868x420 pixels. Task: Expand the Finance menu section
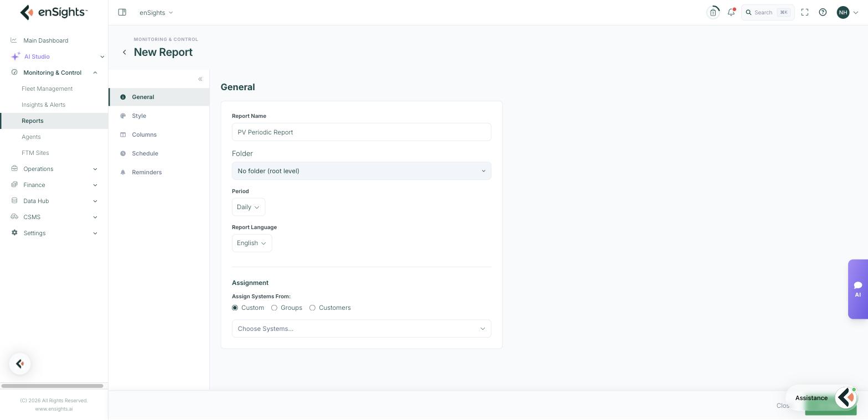[x=54, y=185]
